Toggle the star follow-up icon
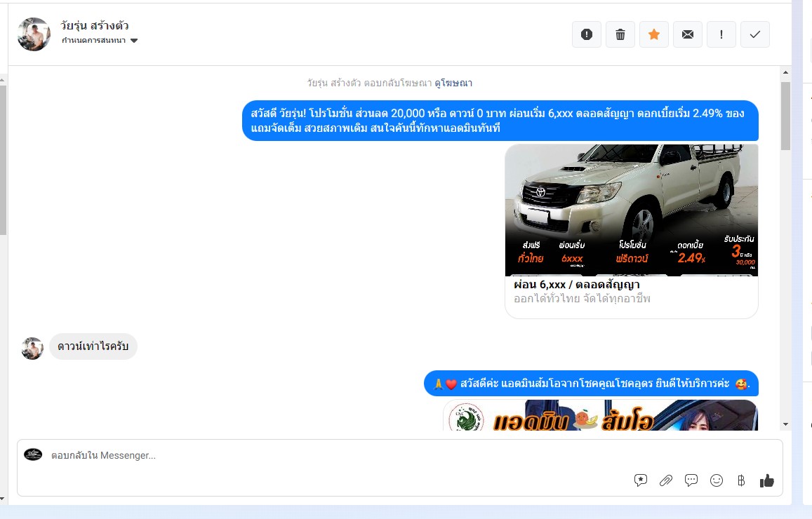Screen dimensions: 812x519 coord(654,34)
